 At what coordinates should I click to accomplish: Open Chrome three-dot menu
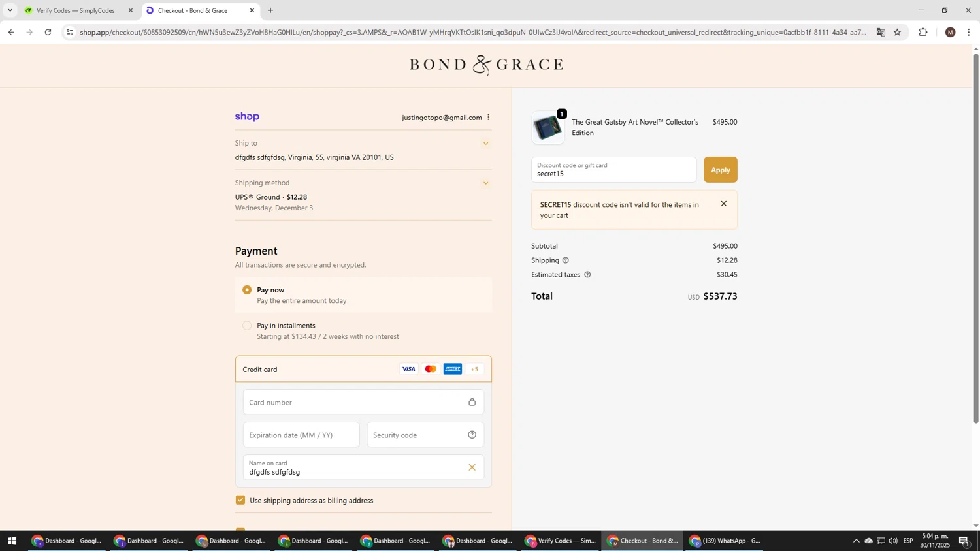[968, 32]
